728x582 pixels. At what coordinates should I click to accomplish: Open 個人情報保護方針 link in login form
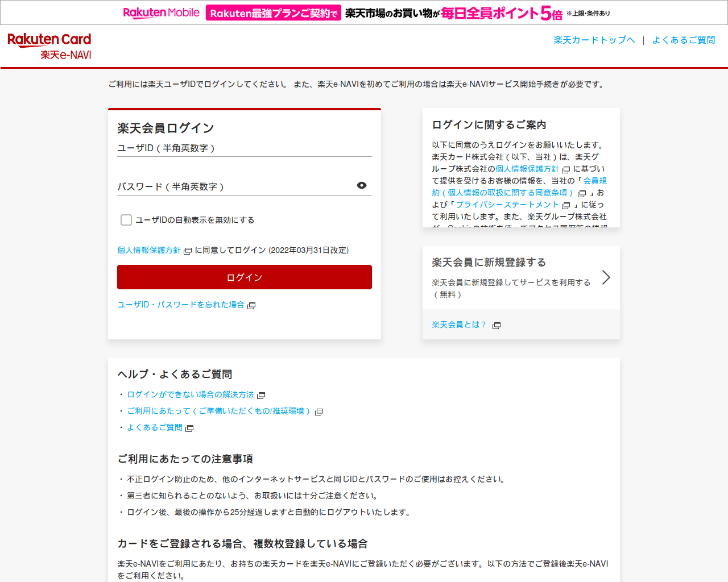(149, 250)
